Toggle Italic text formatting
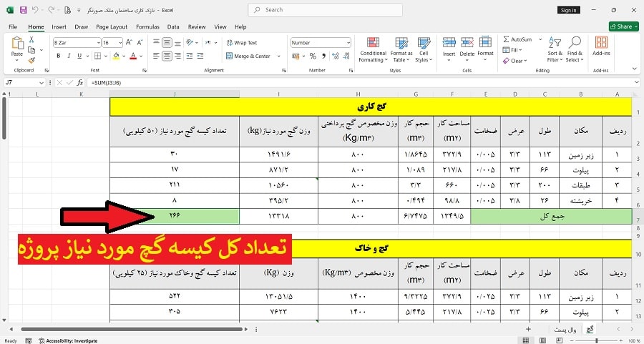Image resolution: width=644 pixels, height=344 pixels. [x=69, y=56]
